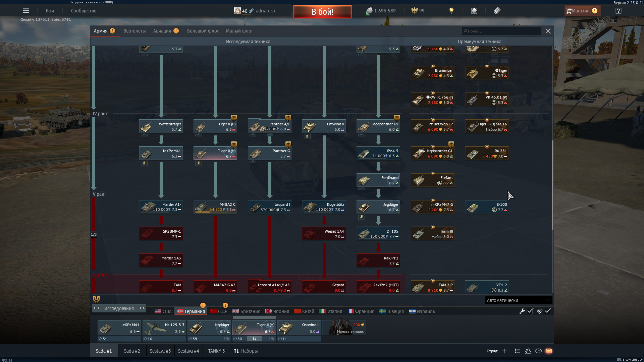The height and width of the screenshot is (362, 644).
Task: Close the research tree window
Action: pyautogui.click(x=548, y=31)
